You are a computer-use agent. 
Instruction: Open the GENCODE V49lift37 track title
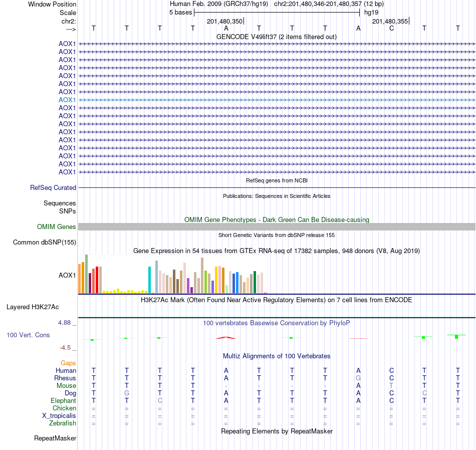(x=276, y=37)
